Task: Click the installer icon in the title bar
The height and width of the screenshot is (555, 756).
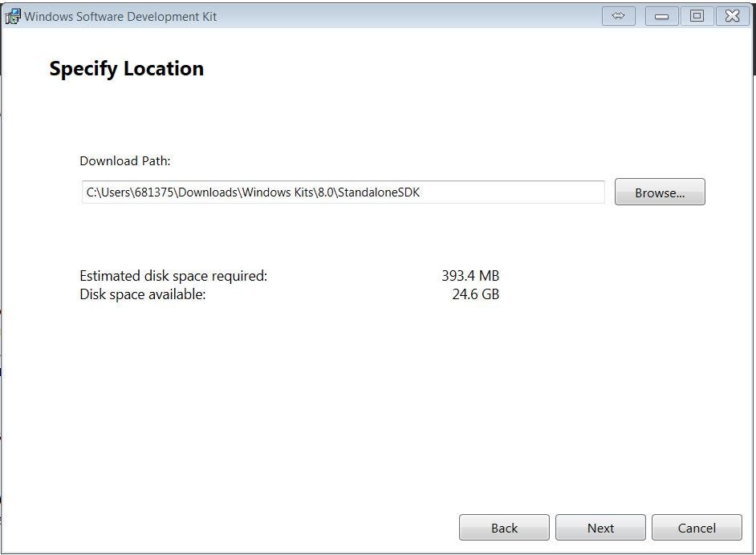Action: [13, 16]
